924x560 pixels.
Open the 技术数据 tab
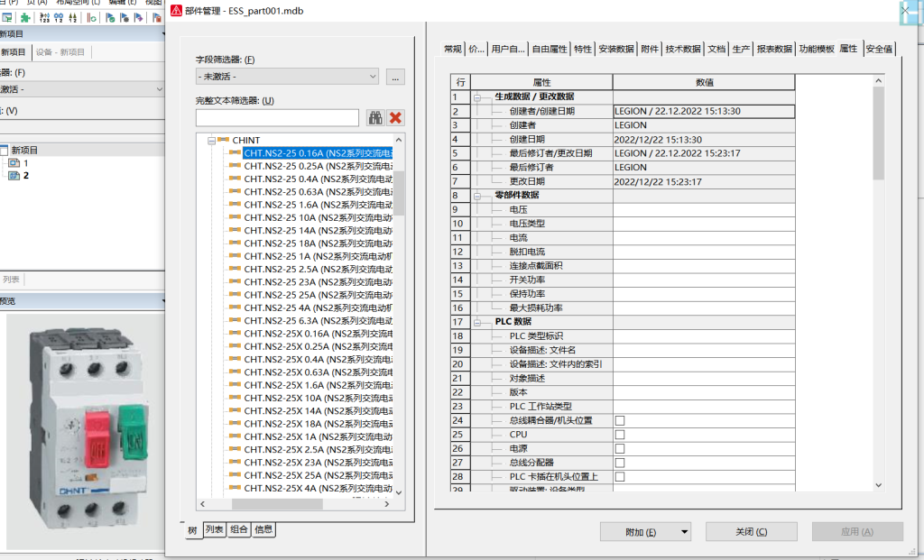683,49
